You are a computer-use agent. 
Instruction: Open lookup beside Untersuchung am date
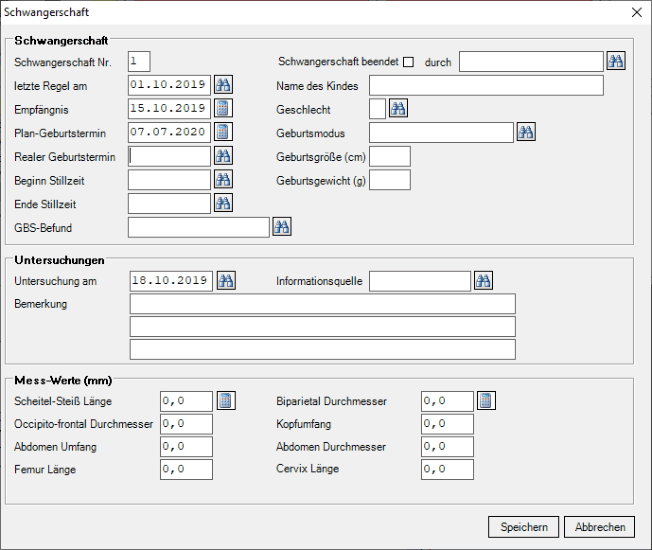click(226, 281)
